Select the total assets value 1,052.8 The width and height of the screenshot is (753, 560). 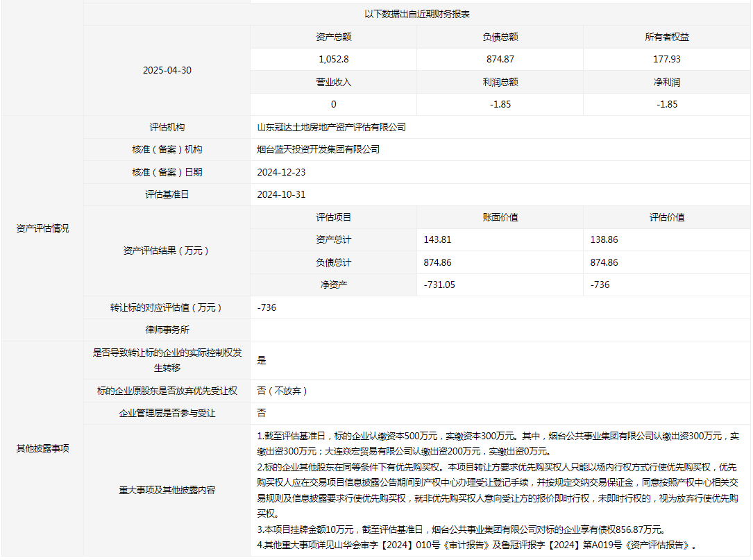333,60
